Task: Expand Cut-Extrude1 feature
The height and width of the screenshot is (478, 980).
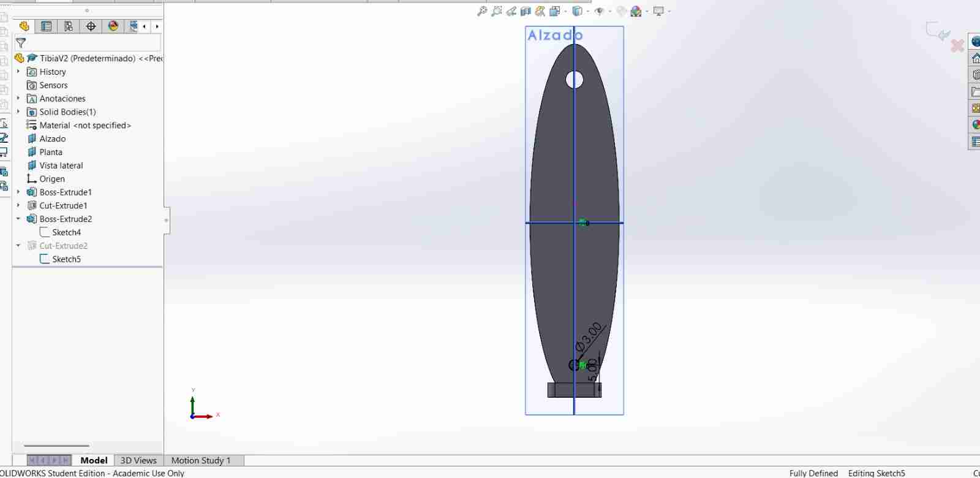Action: point(18,205)
